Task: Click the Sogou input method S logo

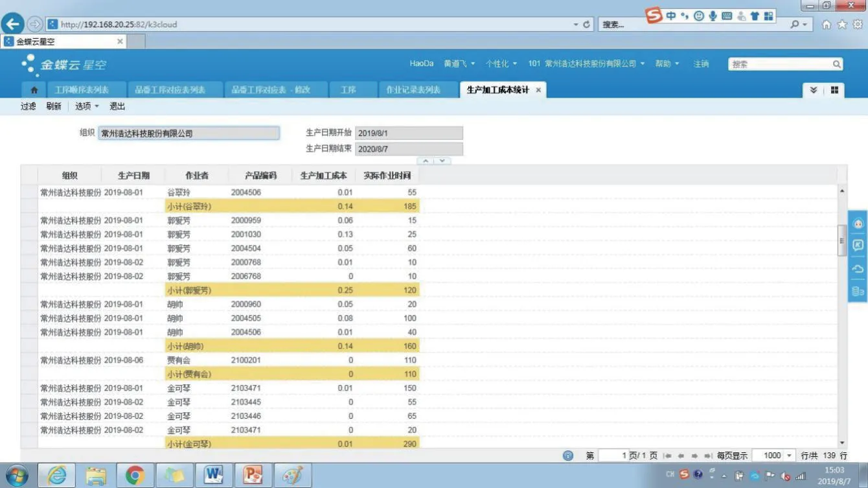Action: [654, 16]
